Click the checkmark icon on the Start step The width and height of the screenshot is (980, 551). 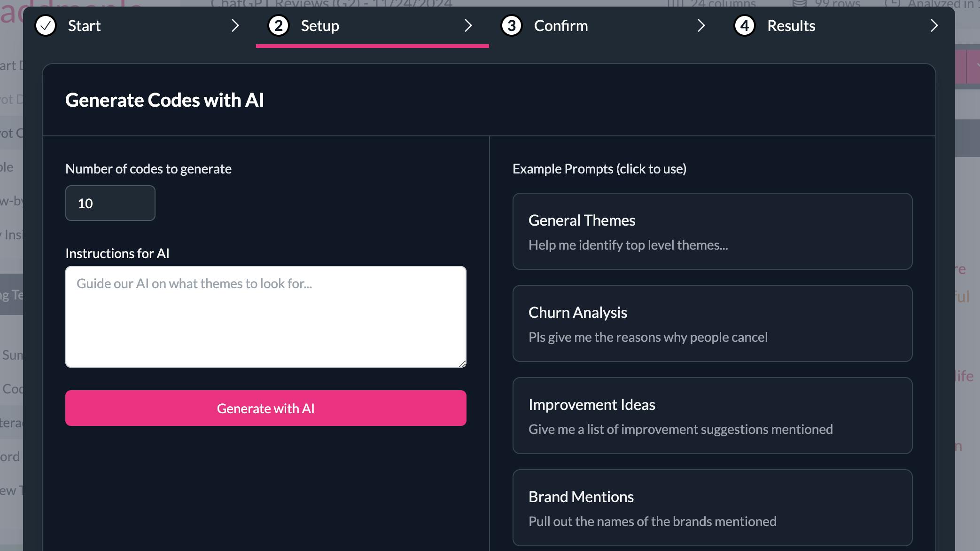pos(45,26)
